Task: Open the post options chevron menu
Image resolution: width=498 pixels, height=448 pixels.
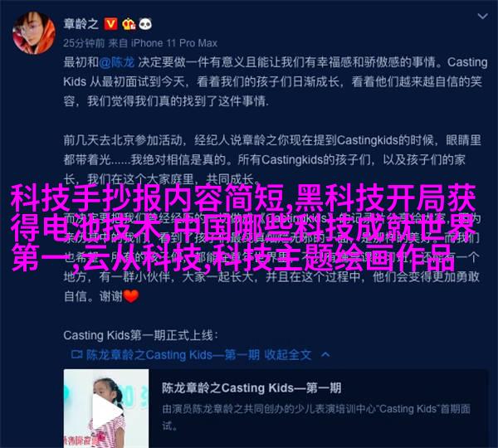Action: [x=482, y=17]
